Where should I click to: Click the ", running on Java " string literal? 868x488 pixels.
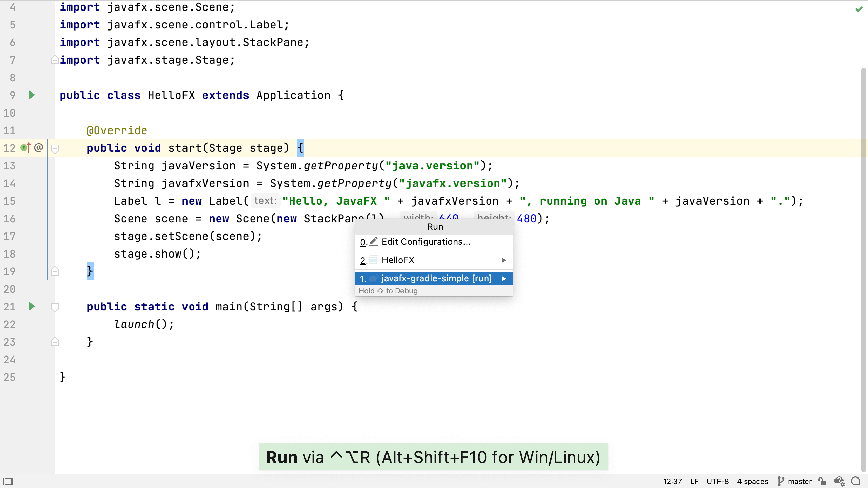tap(587, 201)
